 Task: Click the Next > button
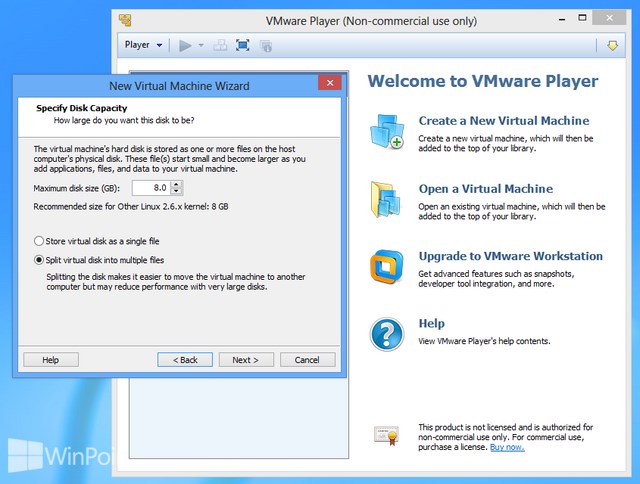pyautogui.click(x=246, y=360)
